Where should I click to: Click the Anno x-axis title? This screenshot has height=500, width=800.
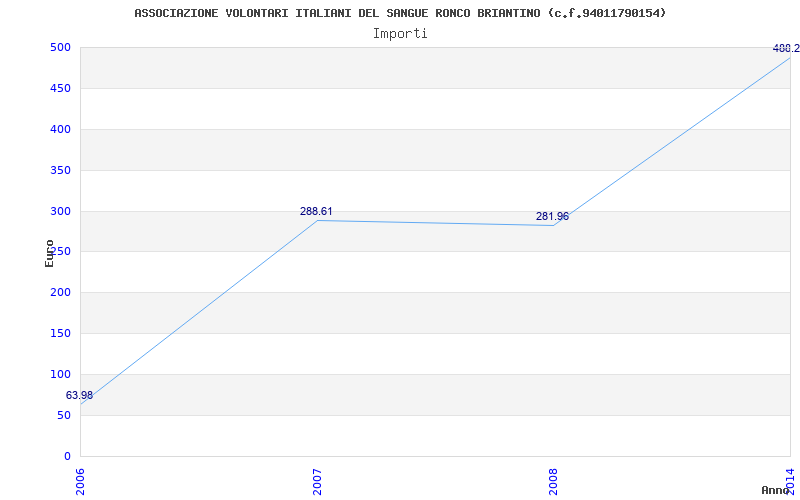[775, 490]
